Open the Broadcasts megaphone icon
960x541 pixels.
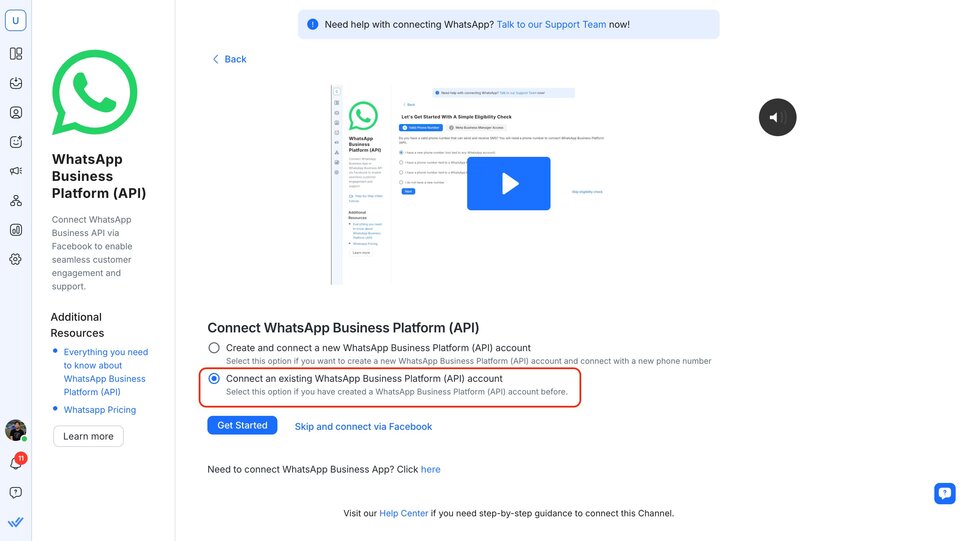click(x=16, y=171)
